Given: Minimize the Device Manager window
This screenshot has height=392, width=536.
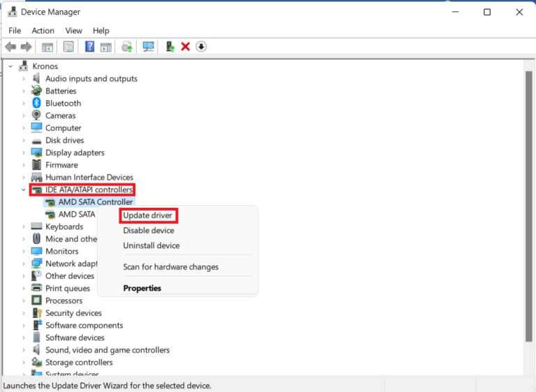Looking at the screenshot, I should (x=455, y=13).
